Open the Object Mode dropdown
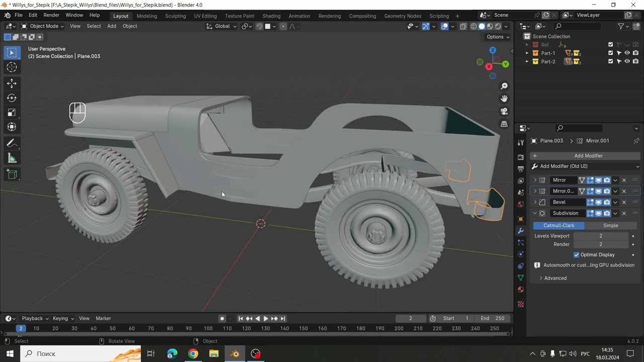Screen dimensions: 644x362 pyautogui.click(x=43, y=26)
